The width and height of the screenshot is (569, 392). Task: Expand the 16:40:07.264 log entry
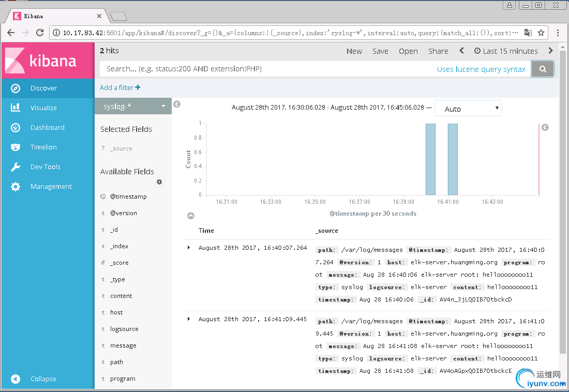point(189,248)
